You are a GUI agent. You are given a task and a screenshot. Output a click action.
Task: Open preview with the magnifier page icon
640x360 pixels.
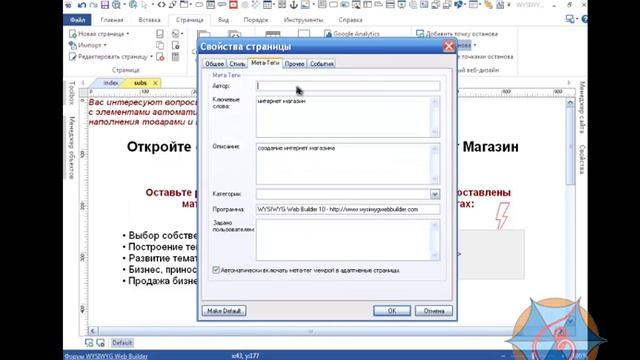(x=116, y=5)
